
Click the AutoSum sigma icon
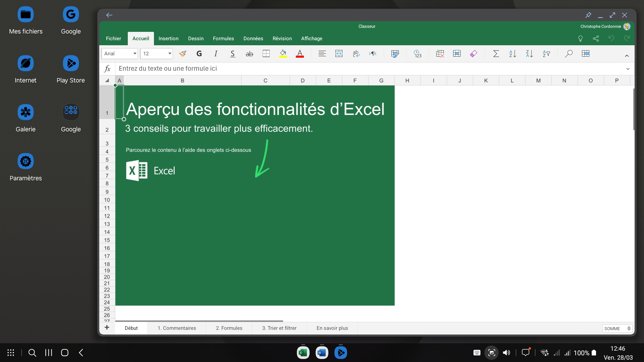pyautogui.click(x=496, y=54)
